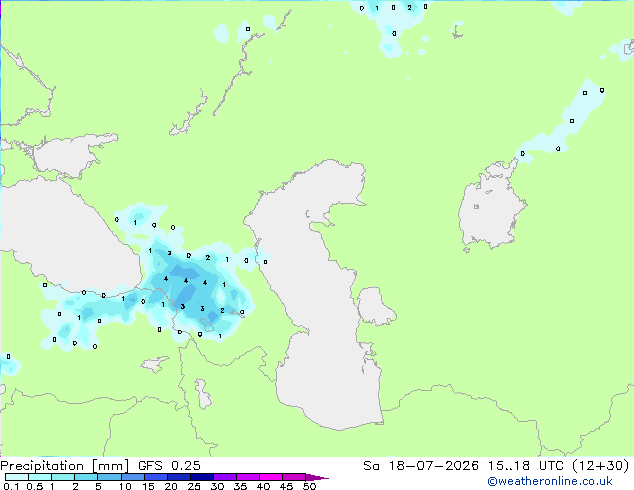Click the legend label 10
634x490 pixels.
point(125,486)
